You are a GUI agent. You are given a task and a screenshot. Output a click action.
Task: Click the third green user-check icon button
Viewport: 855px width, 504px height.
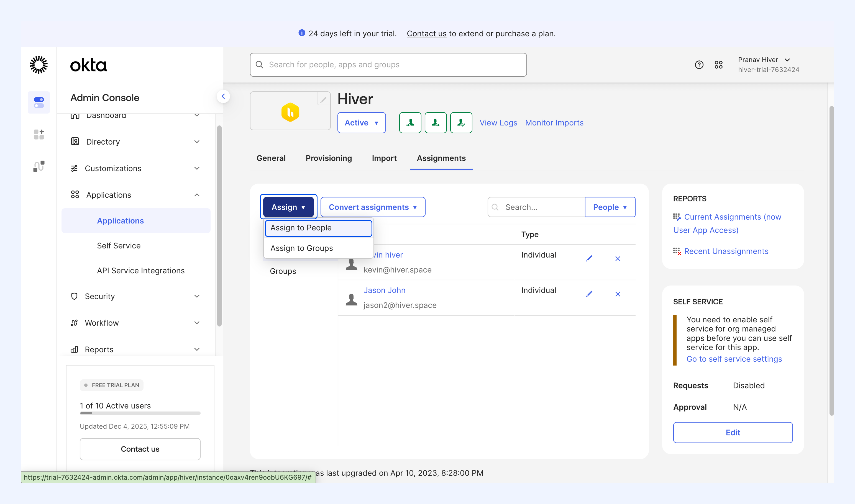point(461,123)
